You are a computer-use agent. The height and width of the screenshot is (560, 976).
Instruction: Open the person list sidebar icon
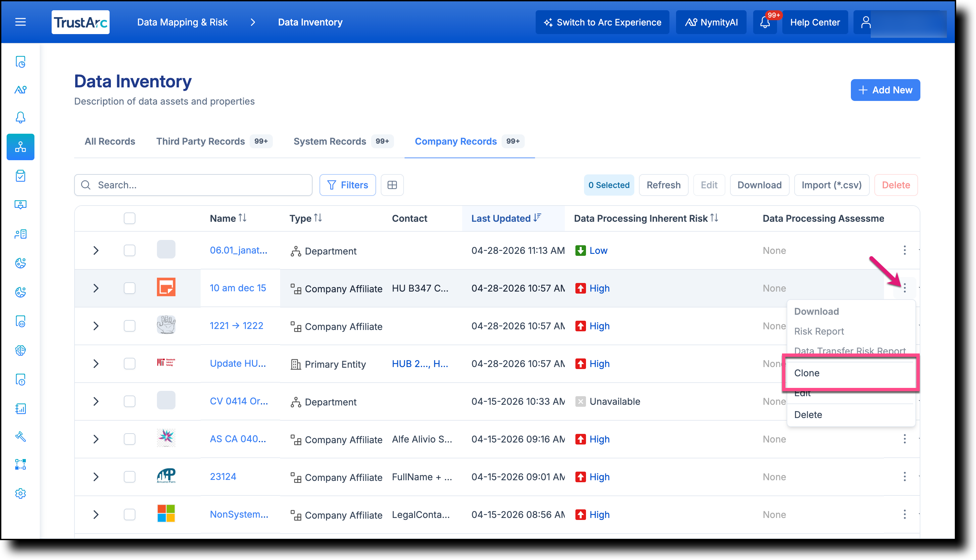tap(21, 234)
